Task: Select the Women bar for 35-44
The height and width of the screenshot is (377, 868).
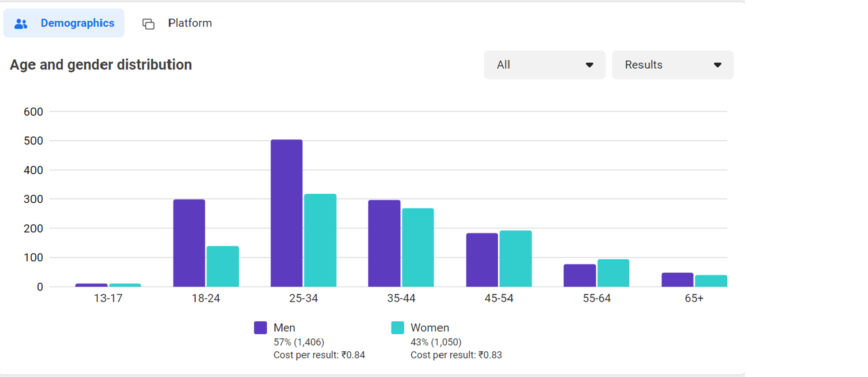Action: tap(418, 247)
